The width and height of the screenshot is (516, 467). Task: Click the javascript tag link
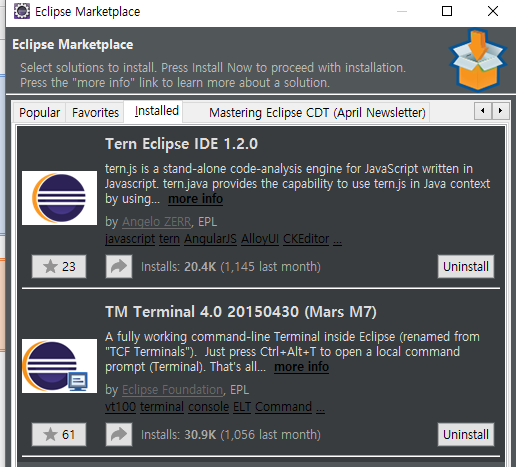click(x=130, y=239)
